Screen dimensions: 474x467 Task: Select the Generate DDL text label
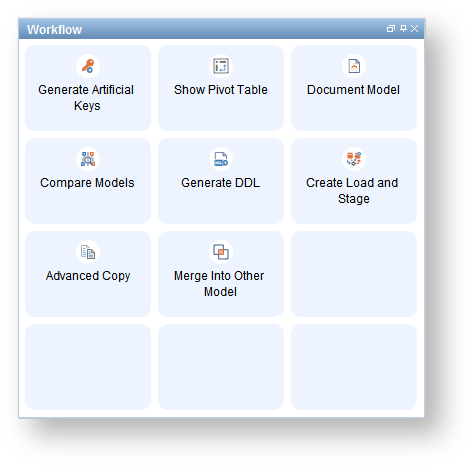(221, 183)
